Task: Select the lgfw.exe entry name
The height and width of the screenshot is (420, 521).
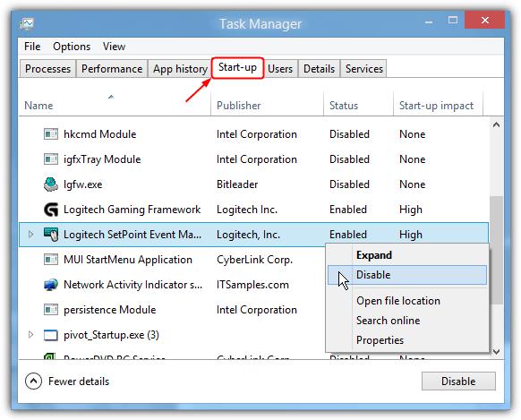Action: pos(82,184)
